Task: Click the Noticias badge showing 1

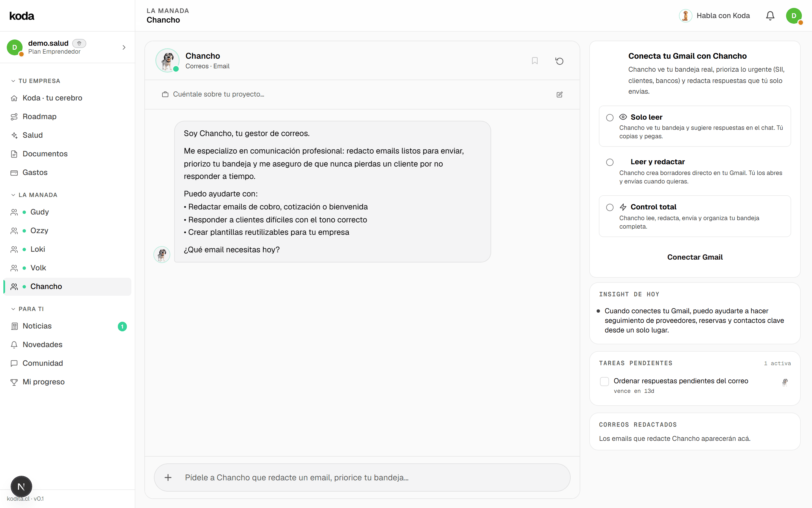Action: click(122, 326)
